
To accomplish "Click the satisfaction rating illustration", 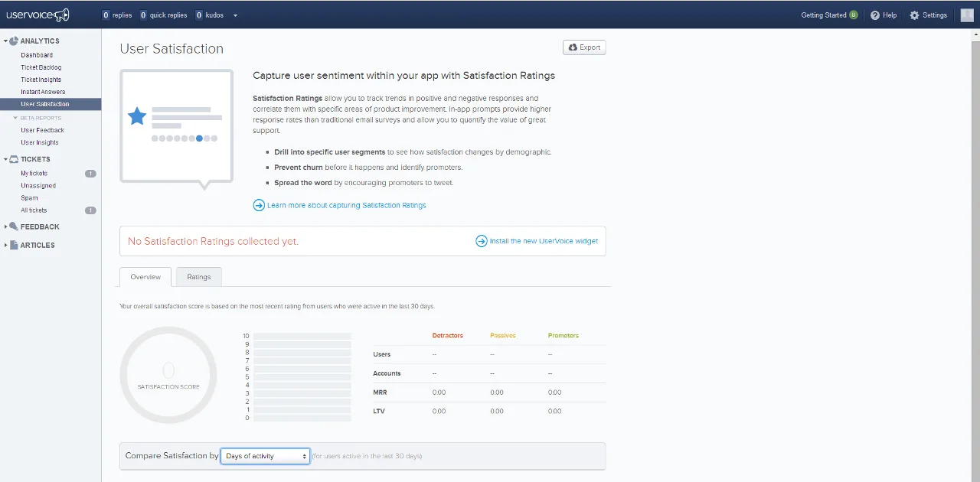I will coord(177,129).
